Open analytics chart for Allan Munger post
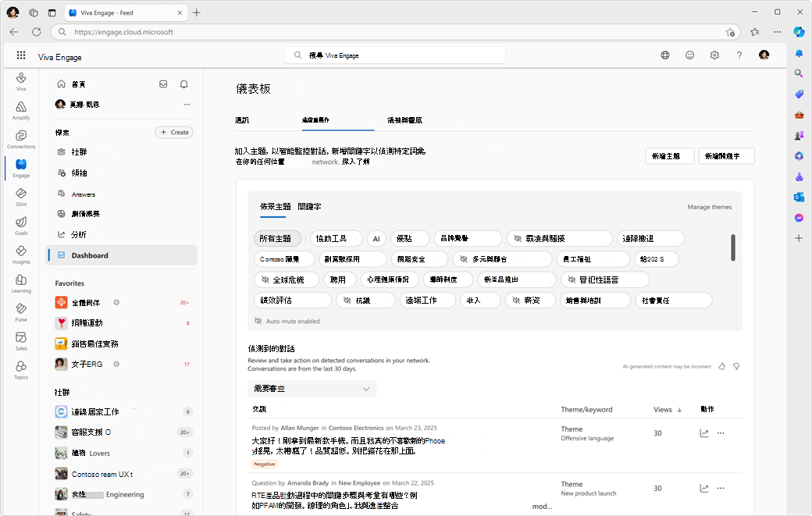Viewport: 812px width, 516px height. [703, 433]
